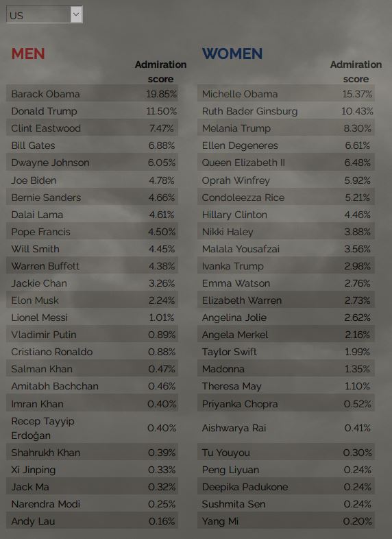Click Yang Mi's 0.20% score
The image size is (392, 539).
click(357, 521)
